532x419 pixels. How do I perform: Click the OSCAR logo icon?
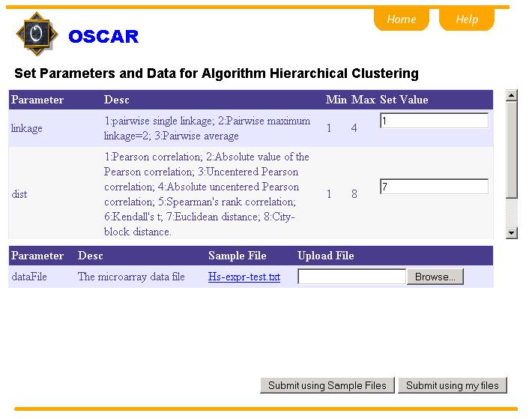pyautogui.click(x=37, y=34)
